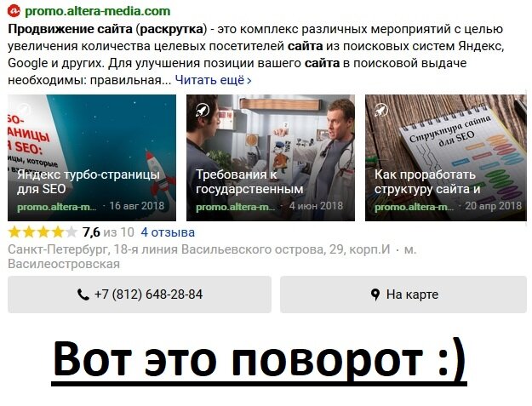Open the promo.altera-media.com site link

(x=98, y=11)
